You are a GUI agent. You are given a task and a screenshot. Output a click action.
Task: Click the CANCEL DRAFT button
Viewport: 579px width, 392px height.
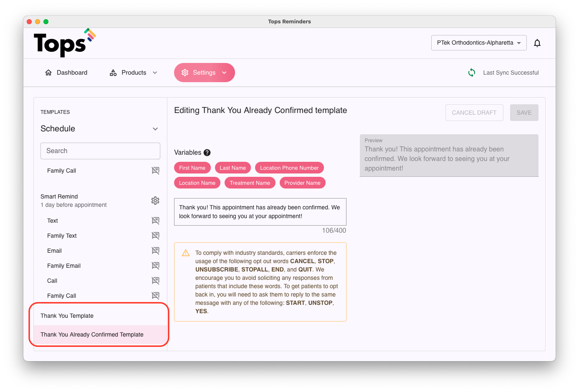(474, 113)
